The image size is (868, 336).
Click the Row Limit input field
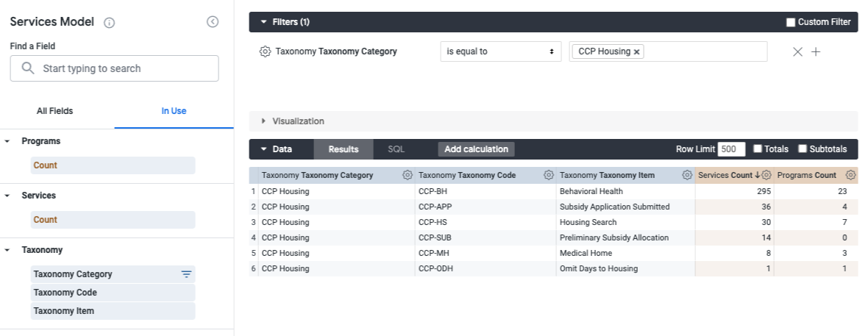point(731,149)
